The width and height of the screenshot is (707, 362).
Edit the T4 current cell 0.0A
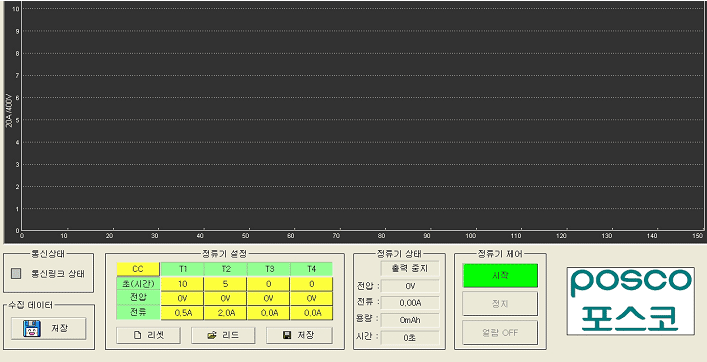coord(312,313)
